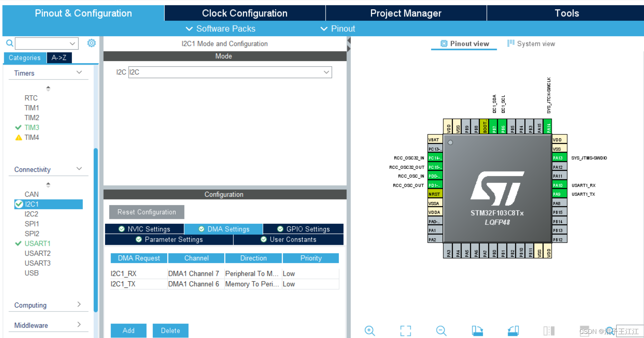Select the PD0 RCC_OSC_IN pin

tap(435, 176)
